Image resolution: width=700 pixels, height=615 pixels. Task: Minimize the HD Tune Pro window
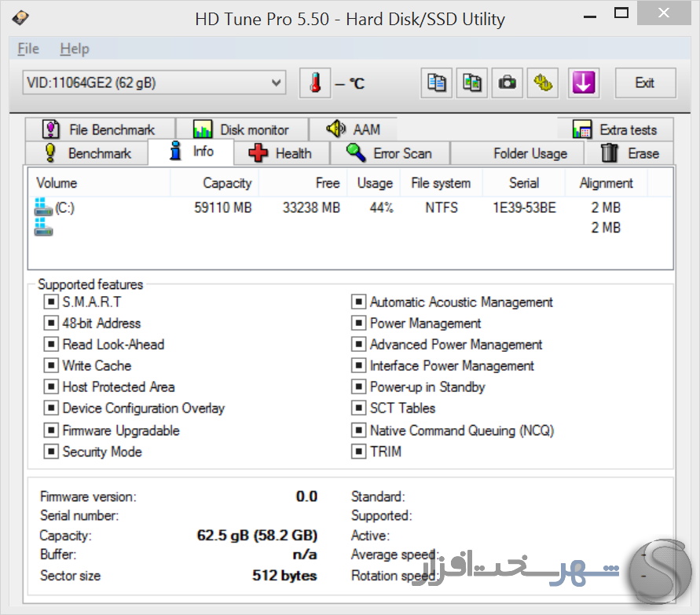click(x=590, y=16)
